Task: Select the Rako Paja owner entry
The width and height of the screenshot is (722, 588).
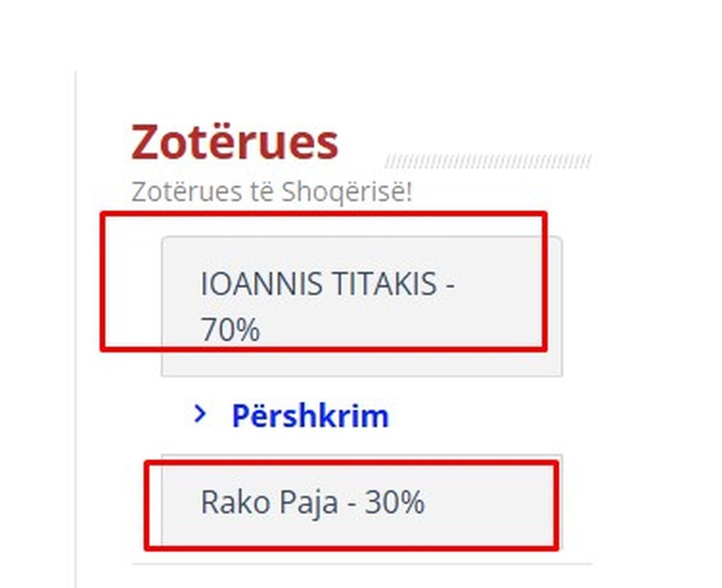Action: click(312, 502)
